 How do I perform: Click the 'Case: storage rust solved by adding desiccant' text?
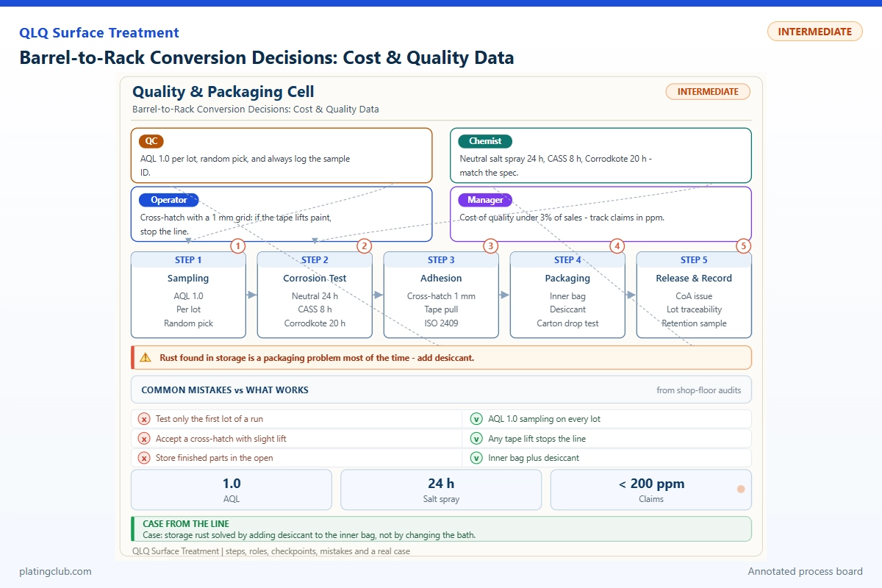point(309,535)
